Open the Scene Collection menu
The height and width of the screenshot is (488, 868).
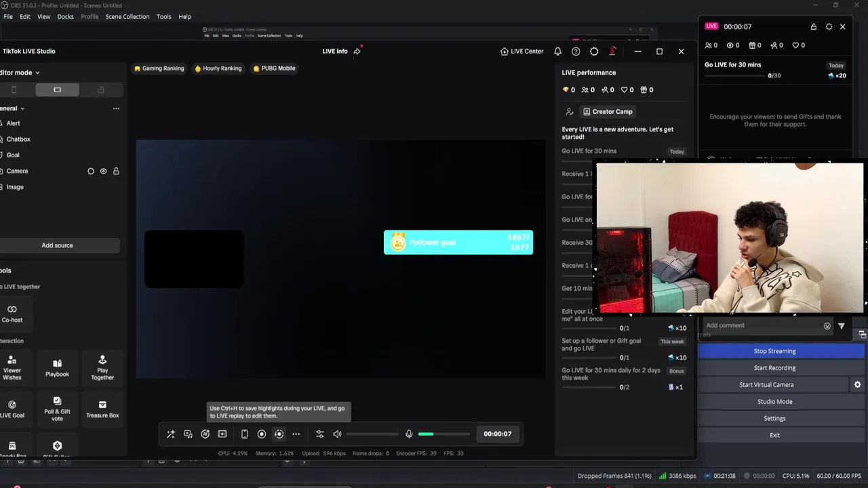[127, 16]
